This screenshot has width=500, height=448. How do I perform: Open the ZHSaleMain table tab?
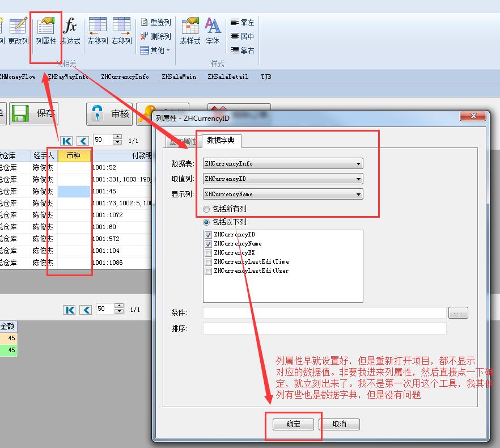click(179, 77)
